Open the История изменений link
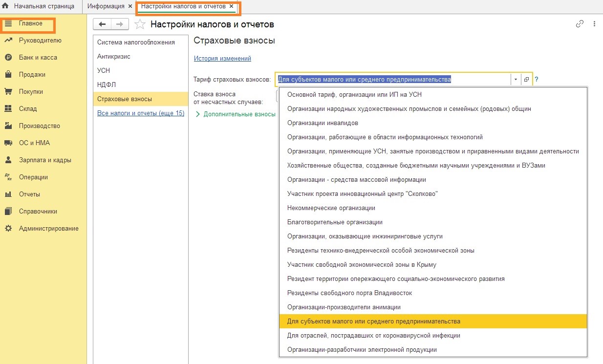 tap(222, 59)
